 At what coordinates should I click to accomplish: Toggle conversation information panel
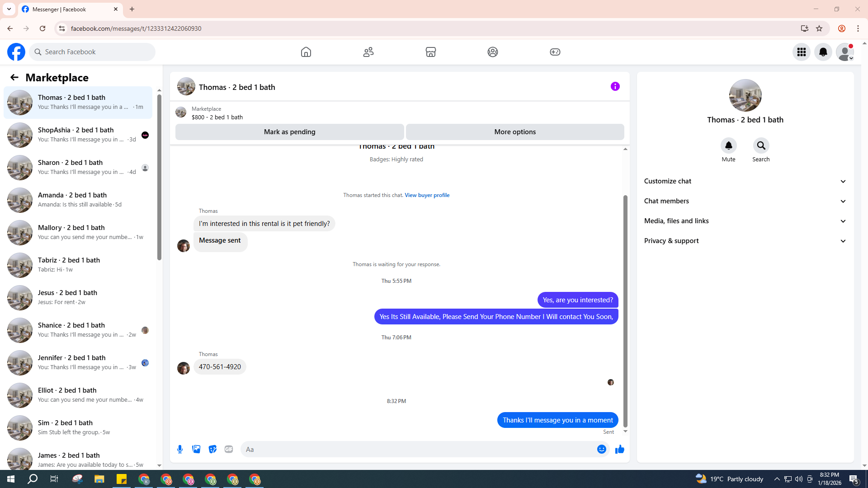point(615,86)
